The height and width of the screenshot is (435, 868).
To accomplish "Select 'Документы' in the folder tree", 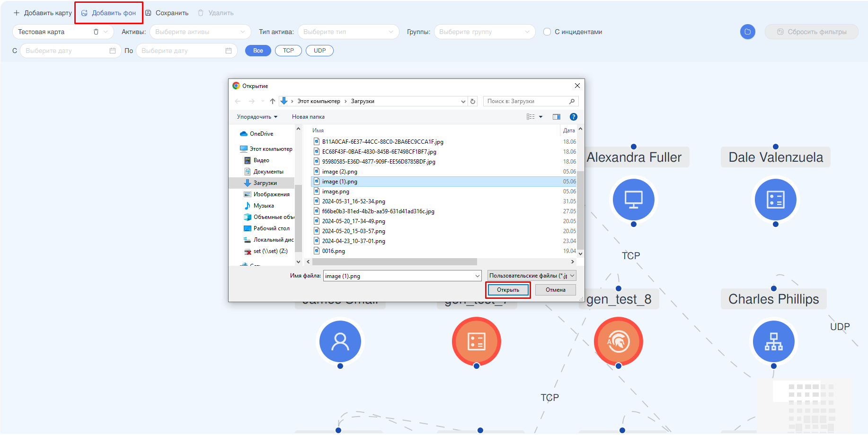I will pyautogui.click(x=268, y=172).
